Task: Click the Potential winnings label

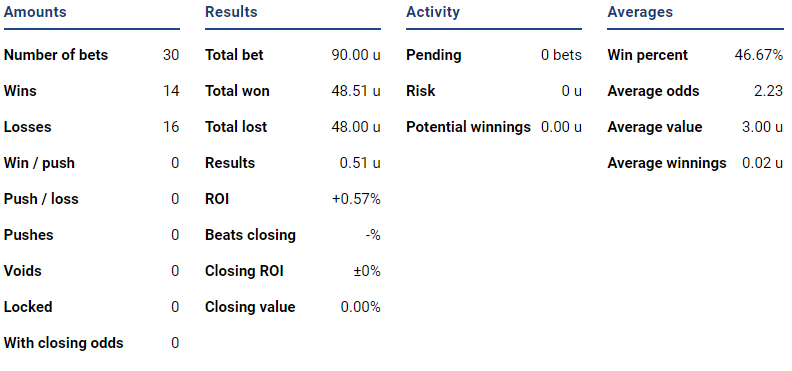Action: coord(468,127)
